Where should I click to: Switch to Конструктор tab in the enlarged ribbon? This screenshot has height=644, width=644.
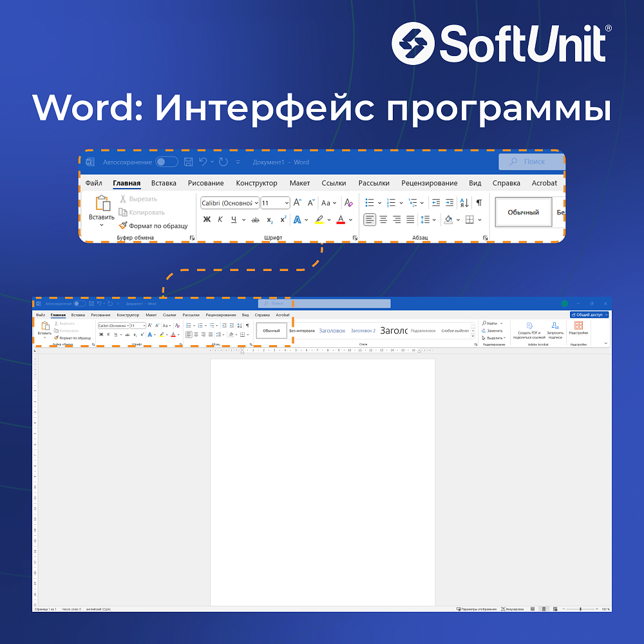[x=256, y=183]
